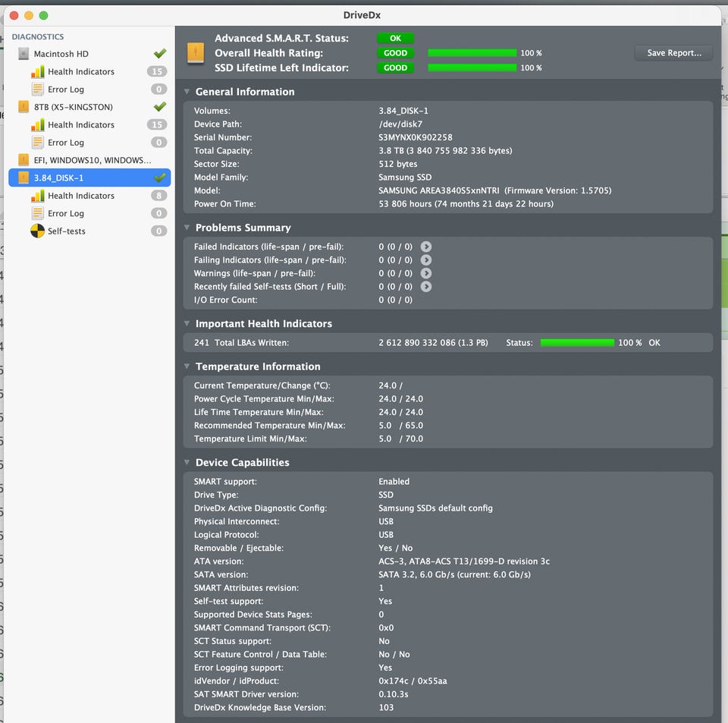Click the EFI, WINDOWS10 yellow drive icon

pyautogui.click(x=24, y=160)
